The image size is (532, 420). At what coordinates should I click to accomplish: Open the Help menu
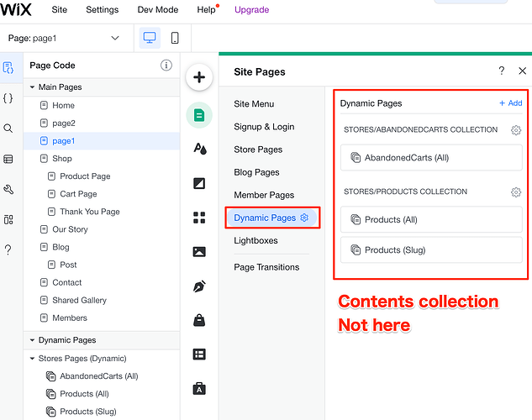click(206, 9)
